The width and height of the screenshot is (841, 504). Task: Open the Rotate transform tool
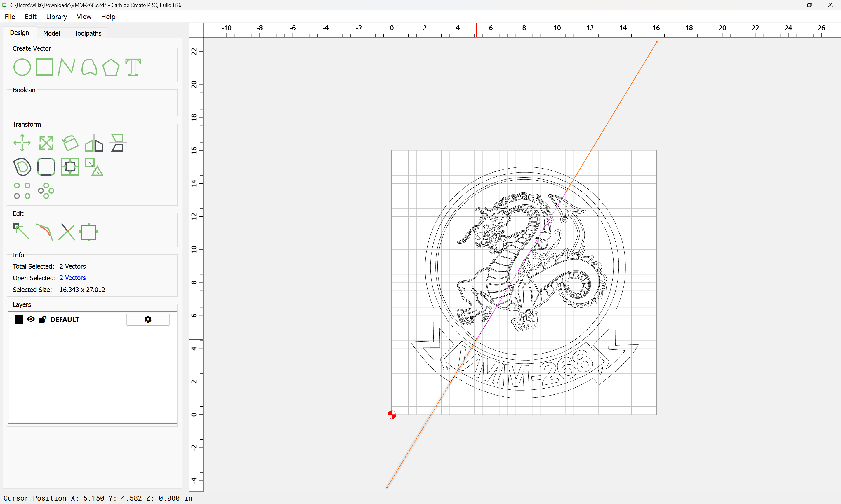point(70,143)
